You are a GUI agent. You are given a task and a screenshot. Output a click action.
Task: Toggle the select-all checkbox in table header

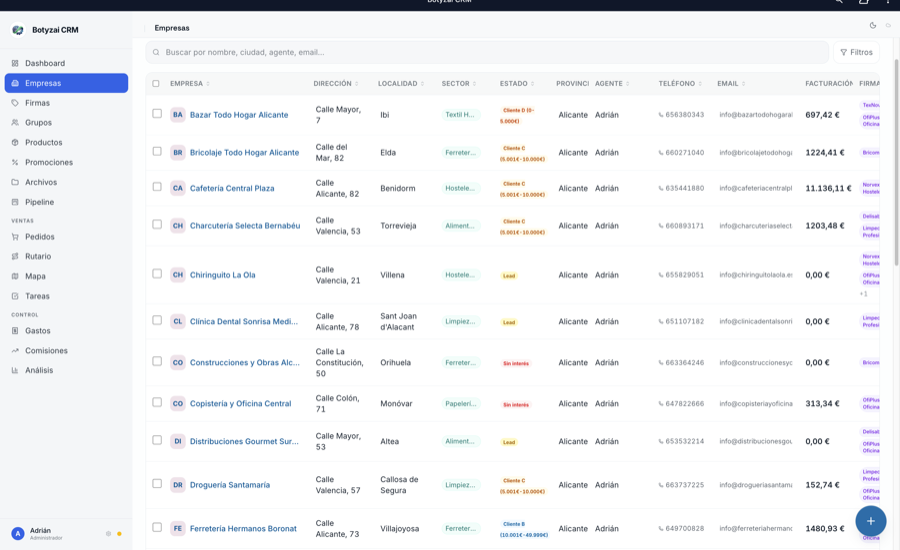(x=156, y=84)
